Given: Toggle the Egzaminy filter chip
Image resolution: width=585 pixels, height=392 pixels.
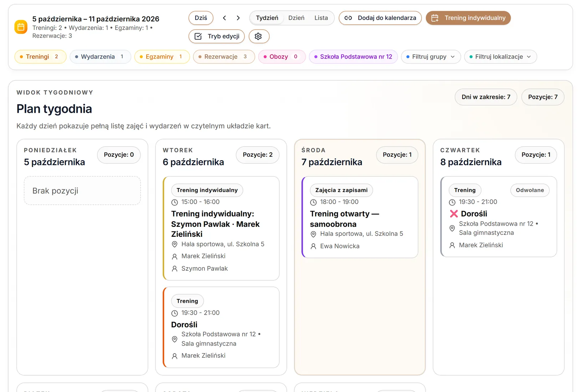Looking at the screenshot, I should pos(162,57).
